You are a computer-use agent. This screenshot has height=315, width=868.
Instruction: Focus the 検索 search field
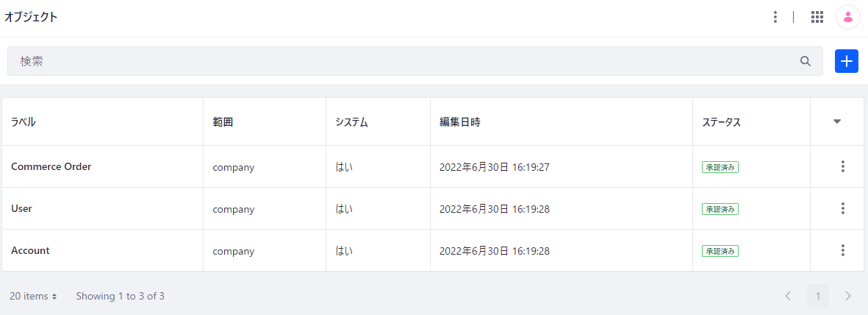415,61
